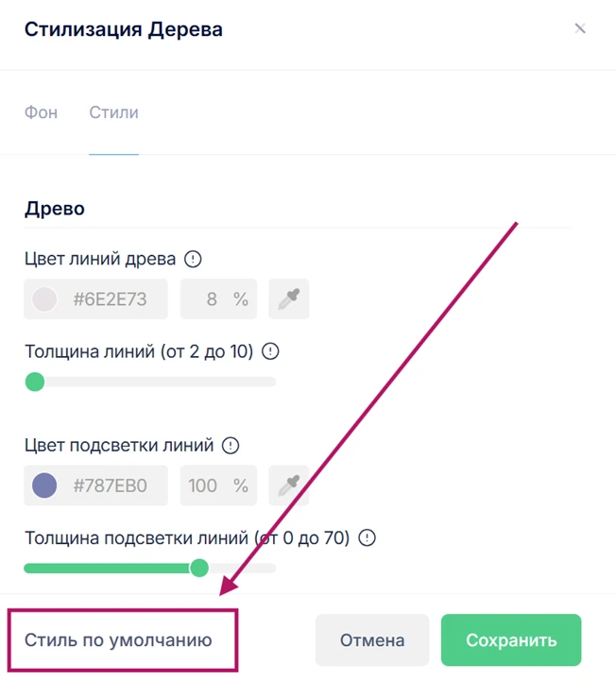Screen dimensions: 616x680
Task: Click the 100% opacity field
Action: pos(217,486)
